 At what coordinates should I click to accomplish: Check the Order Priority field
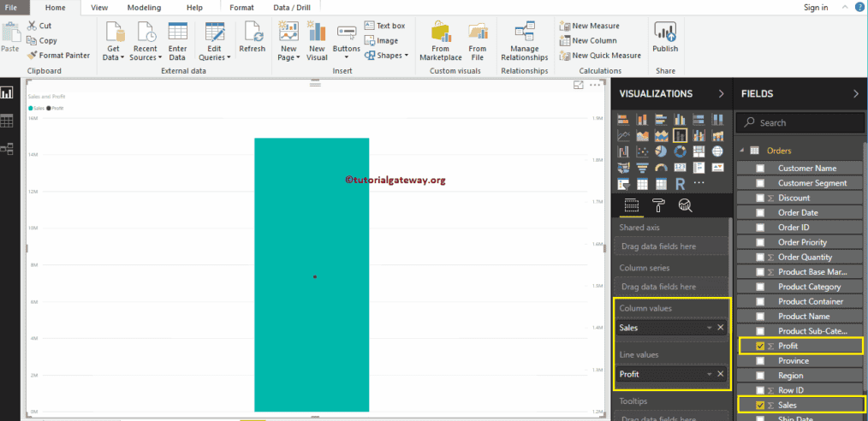click(x=760, y=242)
